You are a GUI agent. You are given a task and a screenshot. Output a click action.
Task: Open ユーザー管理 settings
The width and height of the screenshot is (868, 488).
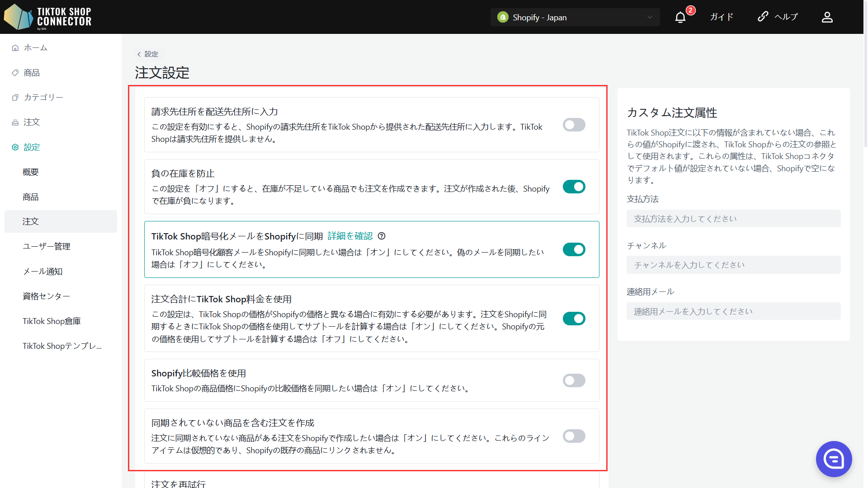click(47, 247)
